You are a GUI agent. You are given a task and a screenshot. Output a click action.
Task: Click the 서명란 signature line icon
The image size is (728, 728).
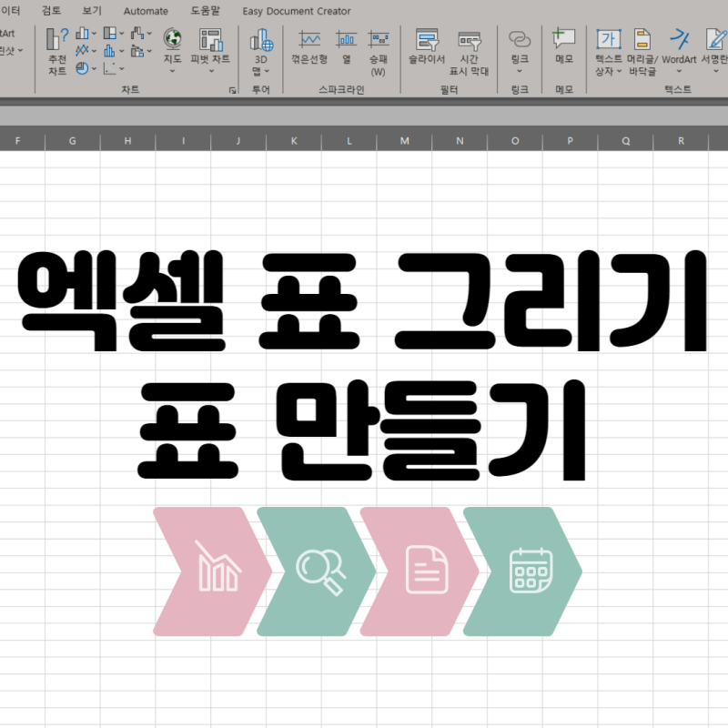click(715, 39)
